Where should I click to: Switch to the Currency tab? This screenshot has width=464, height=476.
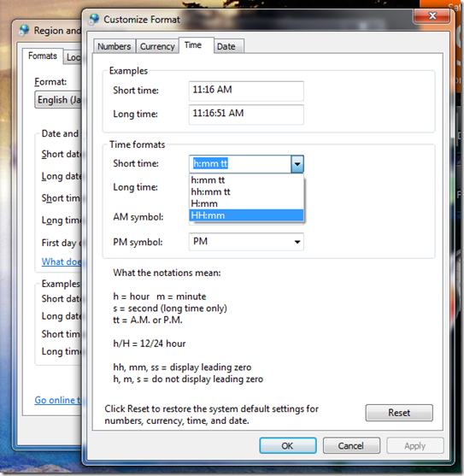click(x=157, y=46)
